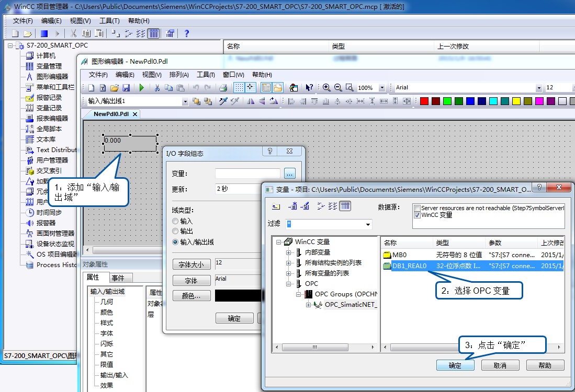575x392 pixels.
Task: Click the green Runtime play icon
Action: click(141, 88)
